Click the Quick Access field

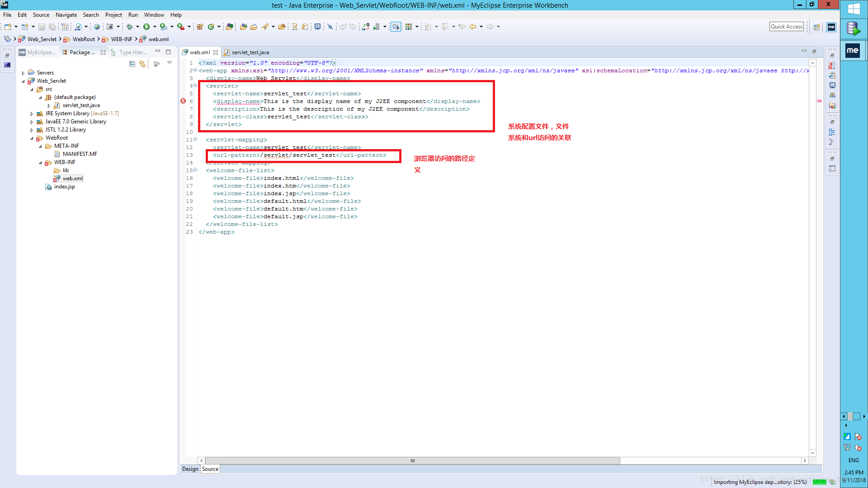tap(786, 27)
